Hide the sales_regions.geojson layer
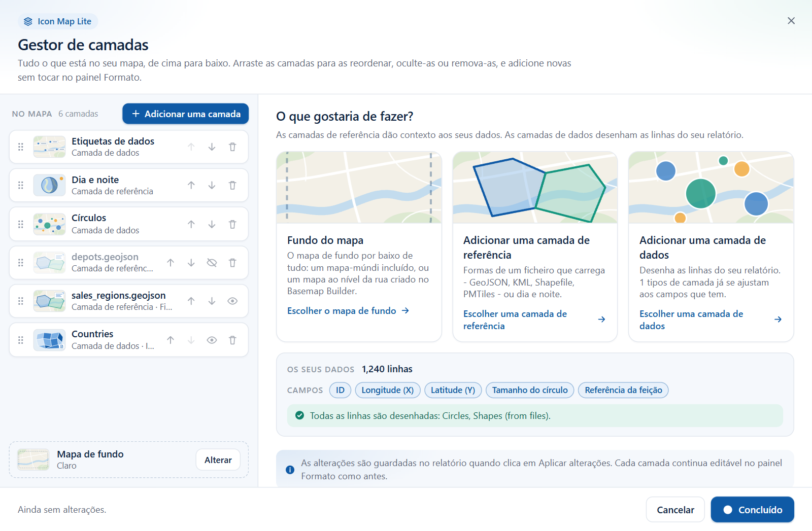This screenshot has height=531, width=812. [232, 301]
